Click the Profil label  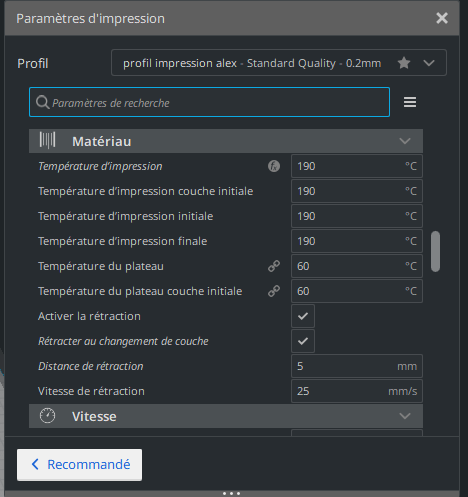pyautogui.click(x=33, y=63)
